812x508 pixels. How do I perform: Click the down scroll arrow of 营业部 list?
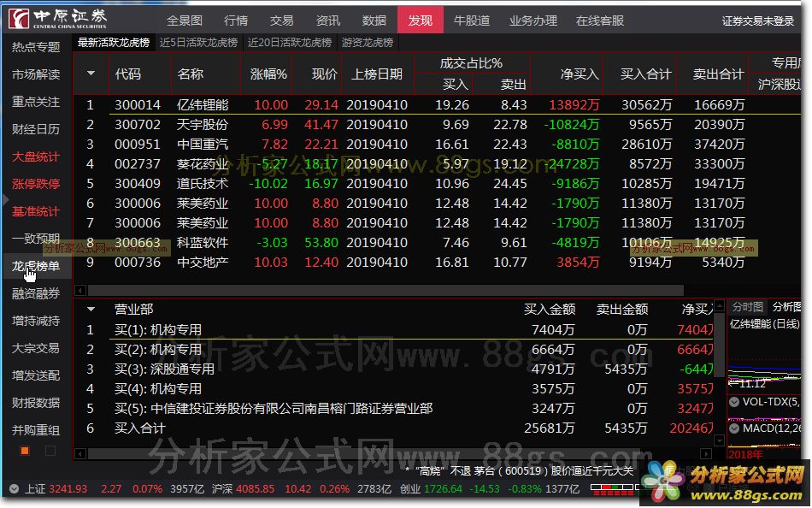720,440
